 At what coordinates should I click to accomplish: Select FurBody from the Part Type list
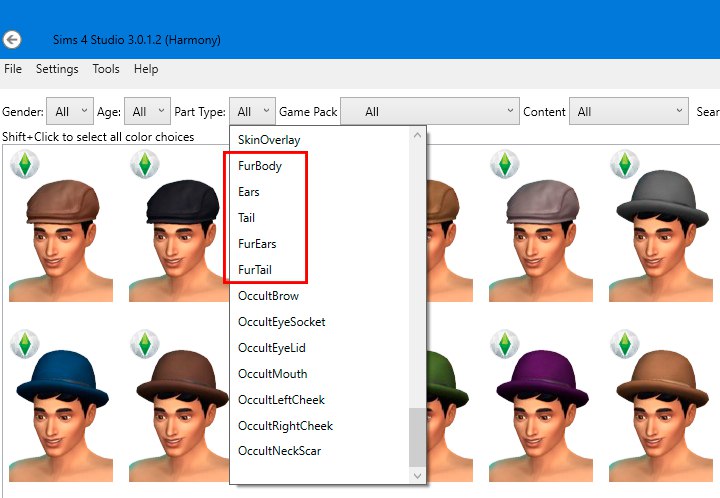[260, 166]
